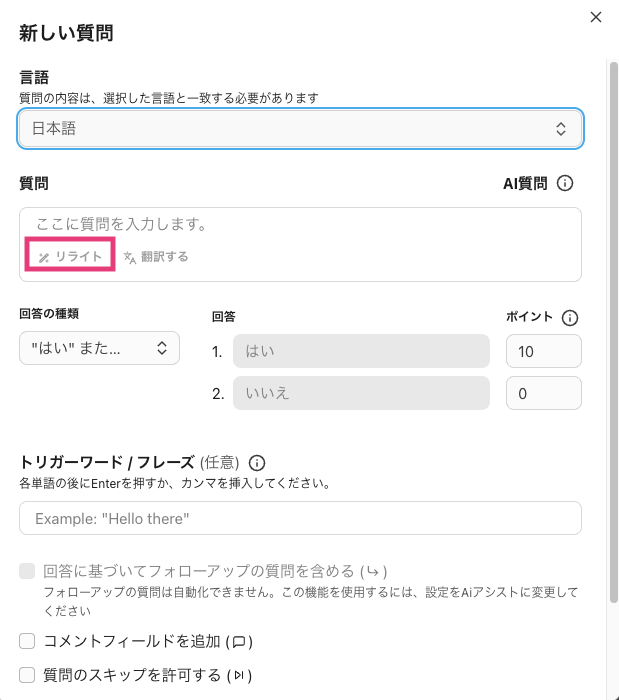Edit the points field showing 0
Image resolution: width=619 pixels, height=700 pixels.
pyautogui.click(x=544, y=393)
